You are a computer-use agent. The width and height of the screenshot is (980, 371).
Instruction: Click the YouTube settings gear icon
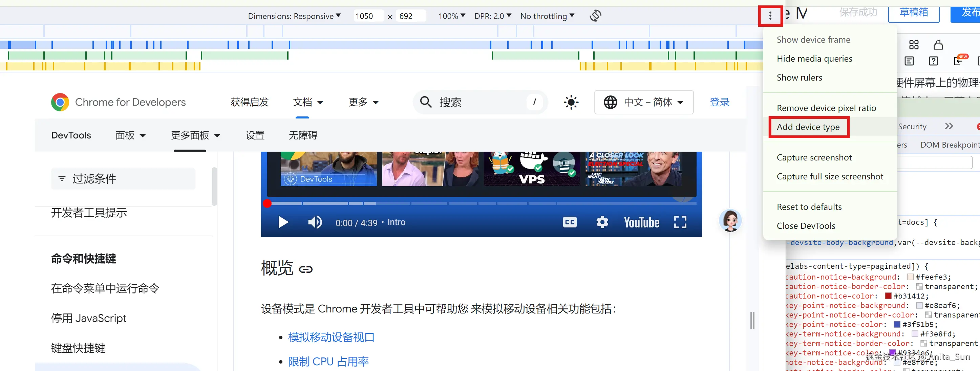pyautogui.click(x=602, y=222)
